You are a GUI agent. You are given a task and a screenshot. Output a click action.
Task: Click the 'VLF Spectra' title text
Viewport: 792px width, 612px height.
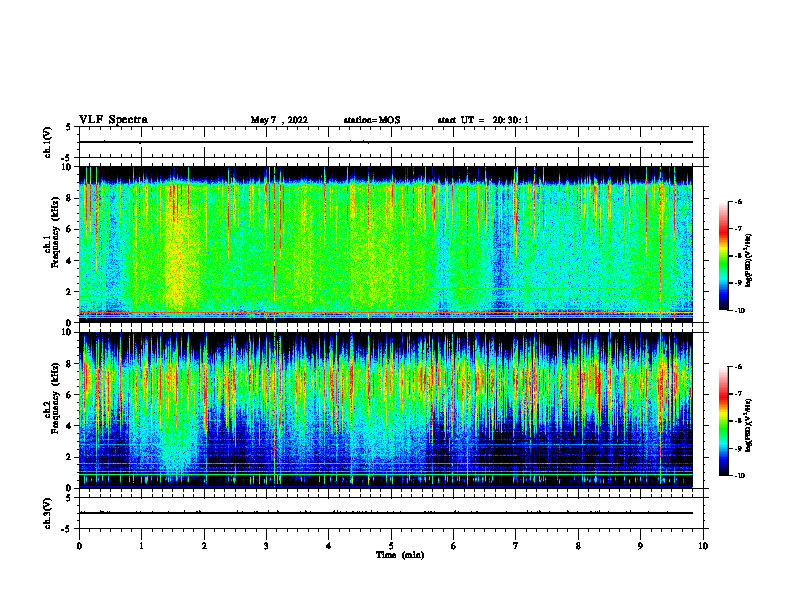(113, 120)
